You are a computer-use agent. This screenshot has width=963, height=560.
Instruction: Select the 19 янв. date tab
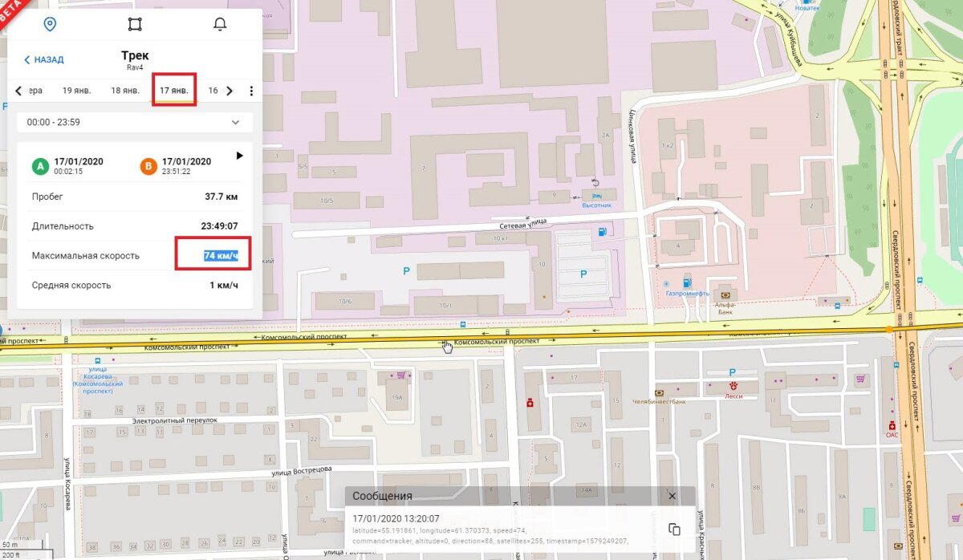[x=76, y=91]
